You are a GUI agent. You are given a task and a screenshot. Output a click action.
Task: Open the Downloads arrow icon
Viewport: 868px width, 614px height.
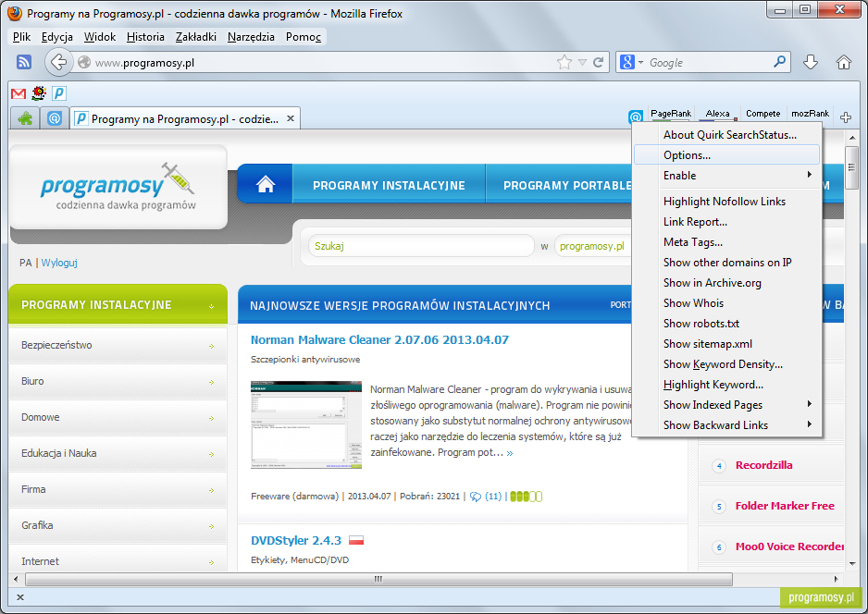tap(811, 62)
